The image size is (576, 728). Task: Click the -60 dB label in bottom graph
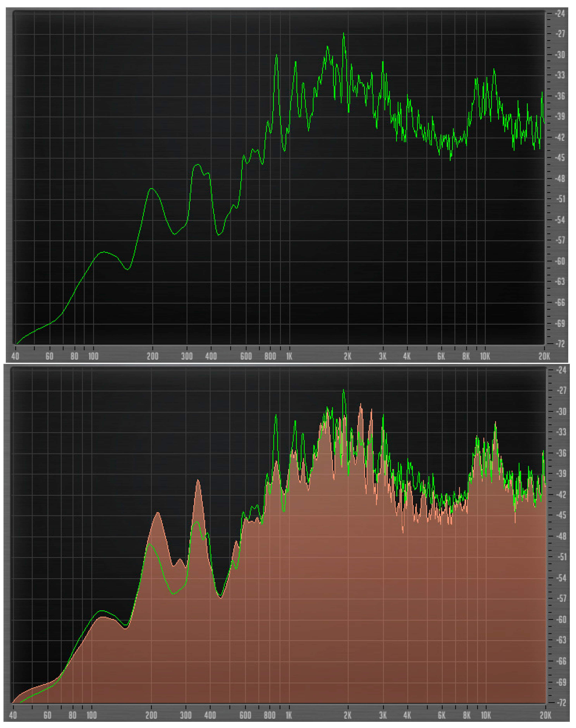(x=561, y=620)
